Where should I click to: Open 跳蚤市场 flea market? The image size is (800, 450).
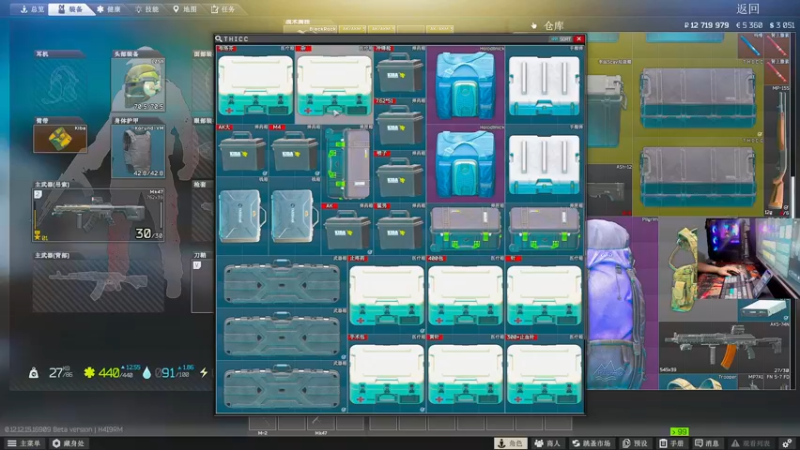point(591,443)
